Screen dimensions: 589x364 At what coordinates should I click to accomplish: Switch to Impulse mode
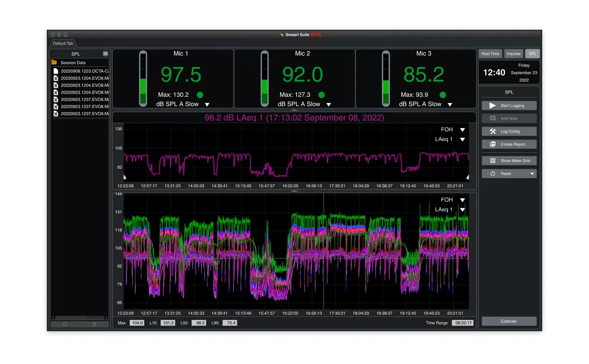pos(513,54)
